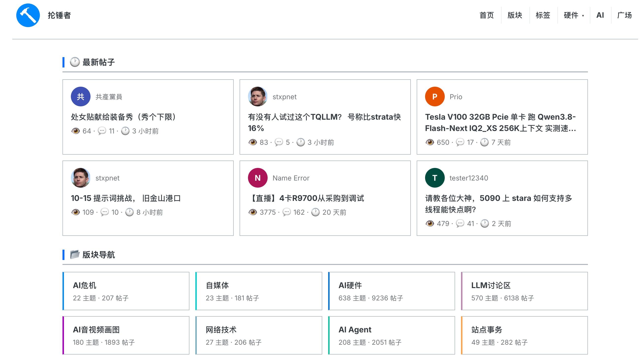644x358 pixels.
Task: Click the blue hammer site logo
Action: click(28, 15)
